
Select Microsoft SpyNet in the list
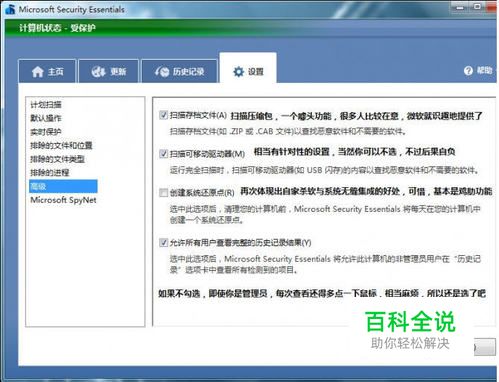click(63, 200)
